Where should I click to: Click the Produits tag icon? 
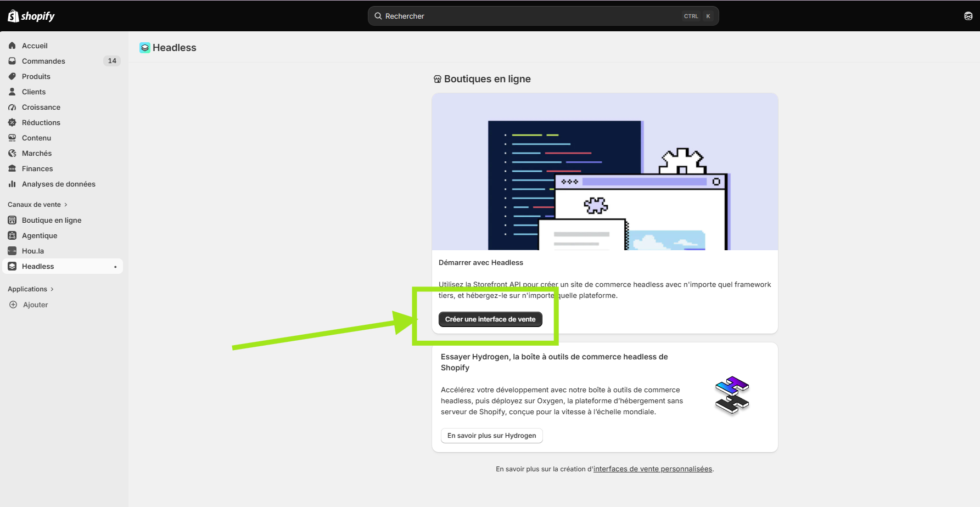[x=12, y=76]
